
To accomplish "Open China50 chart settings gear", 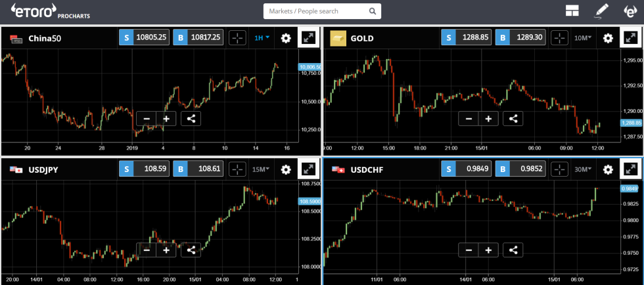I will pos(285,38).
